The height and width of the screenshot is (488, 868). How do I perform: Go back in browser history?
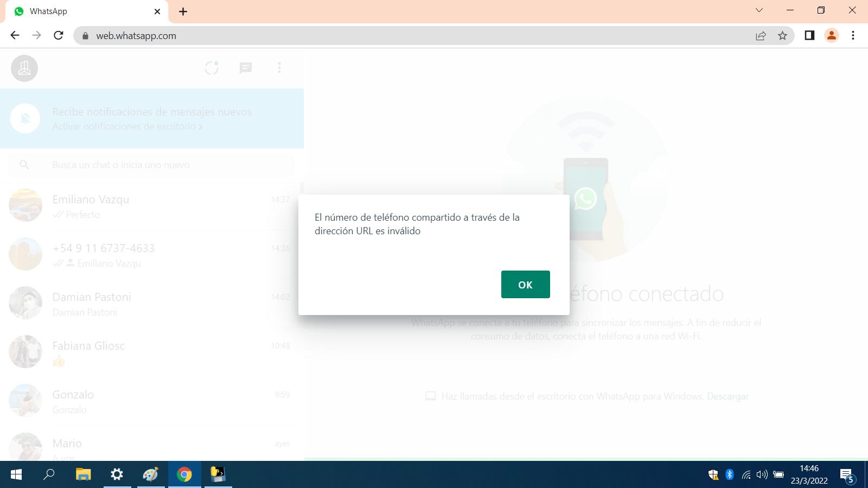point(15,36)
